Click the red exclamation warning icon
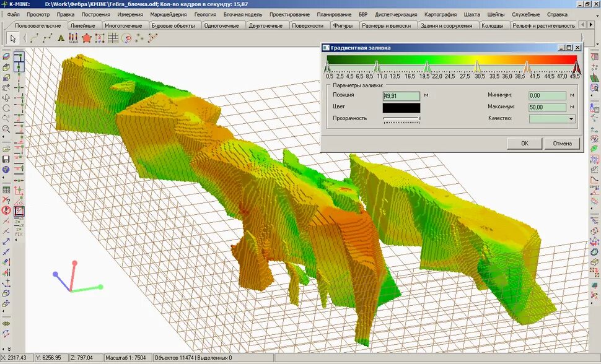601x364 pixels. [x=6, y=210]
